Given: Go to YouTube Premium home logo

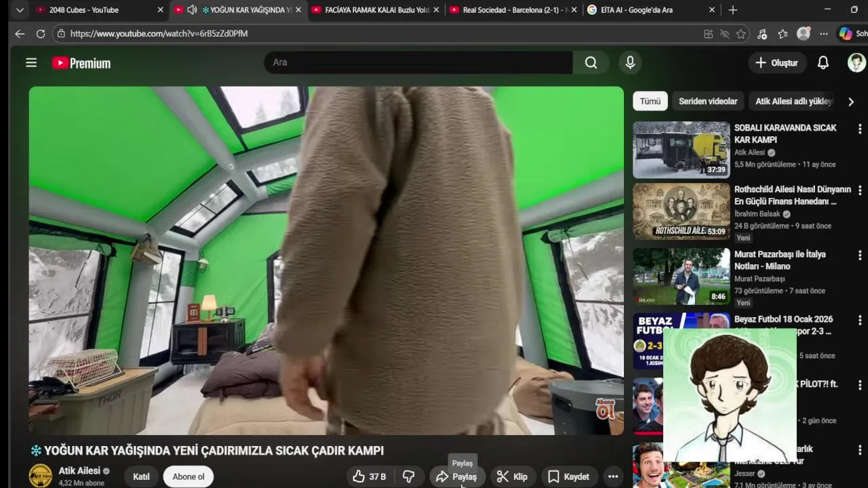Looking at the screenshot, I should tap(81, 63).
